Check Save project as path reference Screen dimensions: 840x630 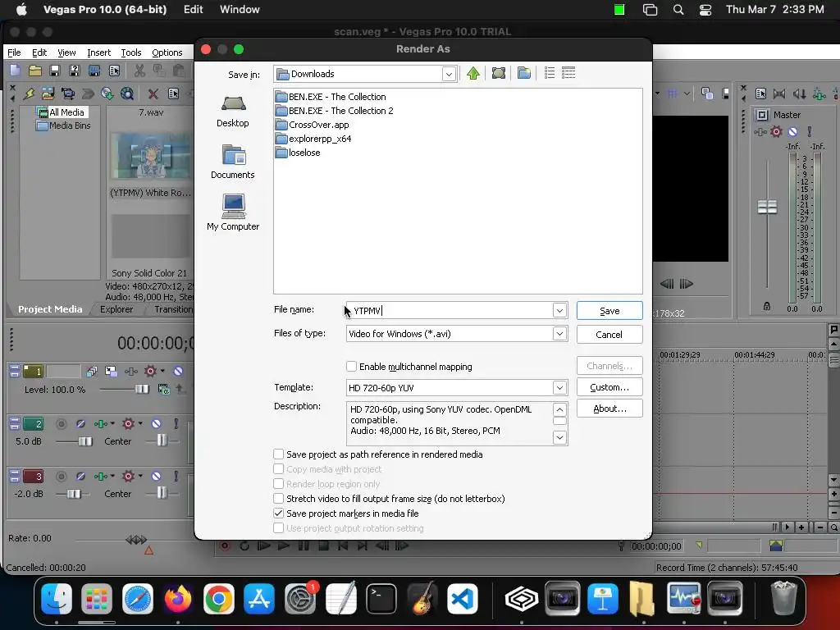tap(279, 454)
